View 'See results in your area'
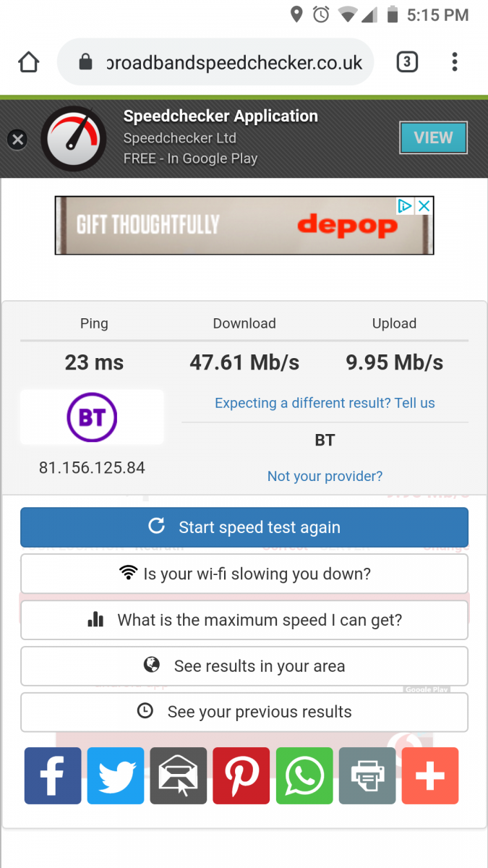This screenshot has width=488, height=868. [244, 666]
